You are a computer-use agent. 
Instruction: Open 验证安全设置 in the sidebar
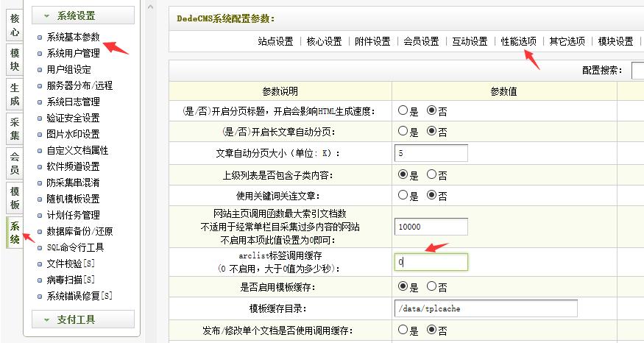pyautogui.click(x=73, y=118)
